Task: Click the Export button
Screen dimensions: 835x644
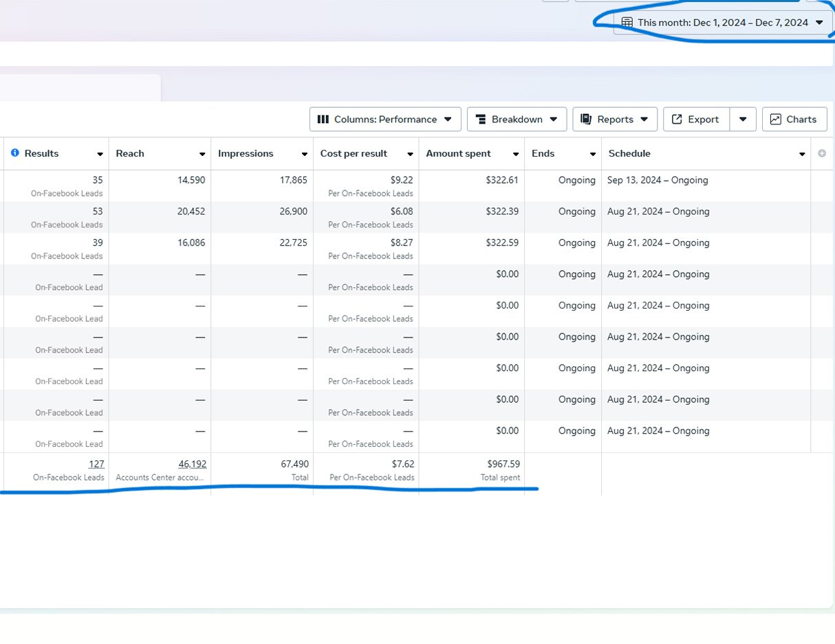Action: point(695,120)
